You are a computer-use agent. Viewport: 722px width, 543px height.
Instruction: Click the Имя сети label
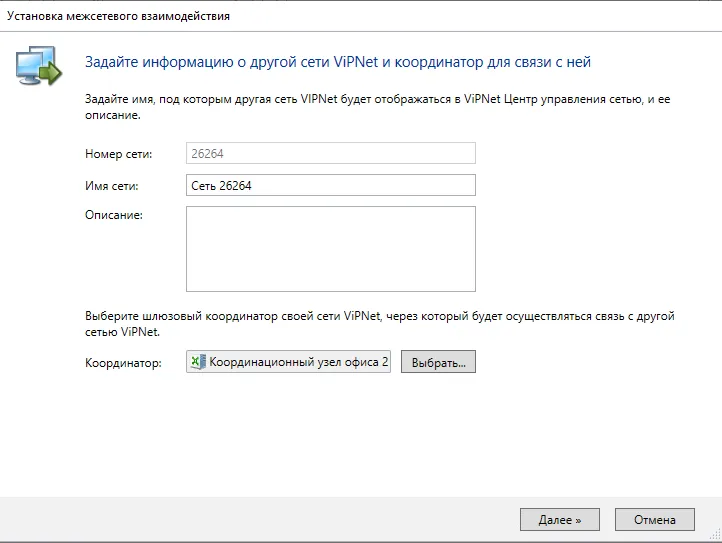coord(111,186)
